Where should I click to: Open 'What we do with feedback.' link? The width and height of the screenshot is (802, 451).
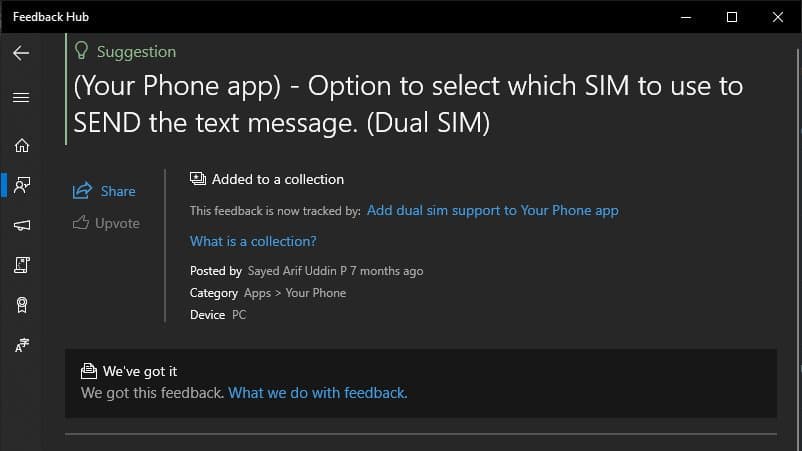(x=317, y=393)
